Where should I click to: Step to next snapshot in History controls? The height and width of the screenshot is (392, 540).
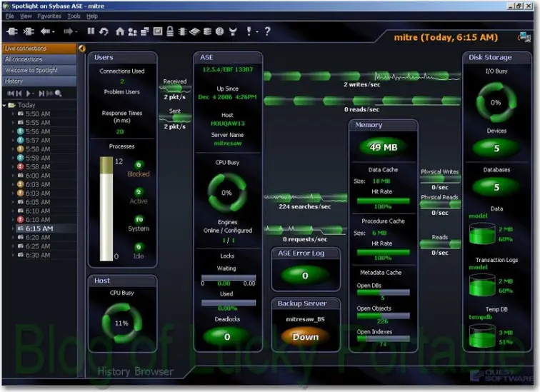click(x=41, y=94)
